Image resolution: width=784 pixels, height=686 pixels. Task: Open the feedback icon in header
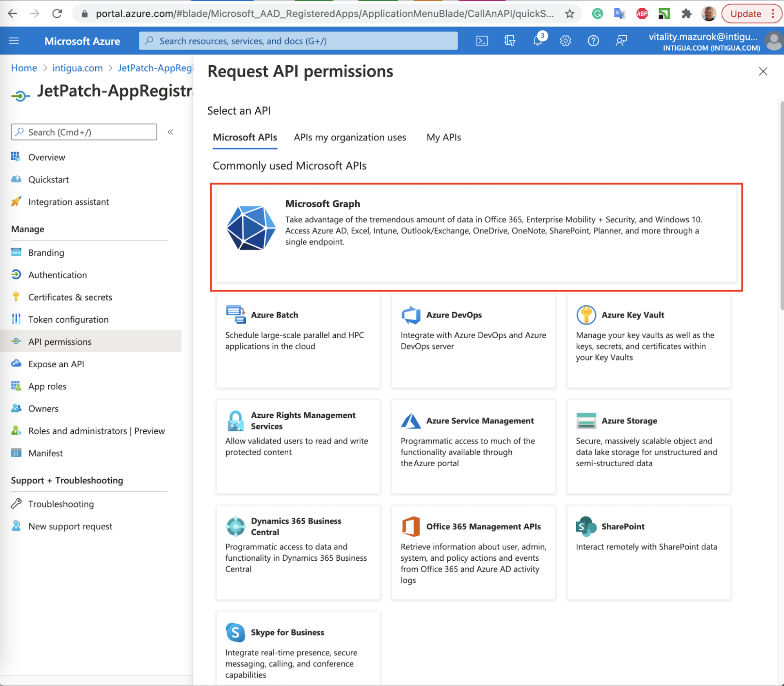tap(621, 41)
